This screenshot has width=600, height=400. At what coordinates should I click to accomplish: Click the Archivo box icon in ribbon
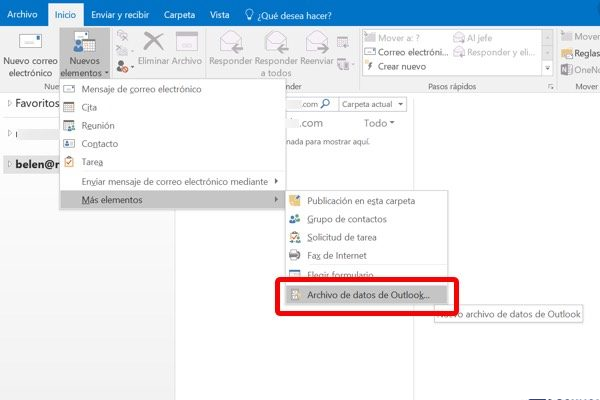point(187,41)
